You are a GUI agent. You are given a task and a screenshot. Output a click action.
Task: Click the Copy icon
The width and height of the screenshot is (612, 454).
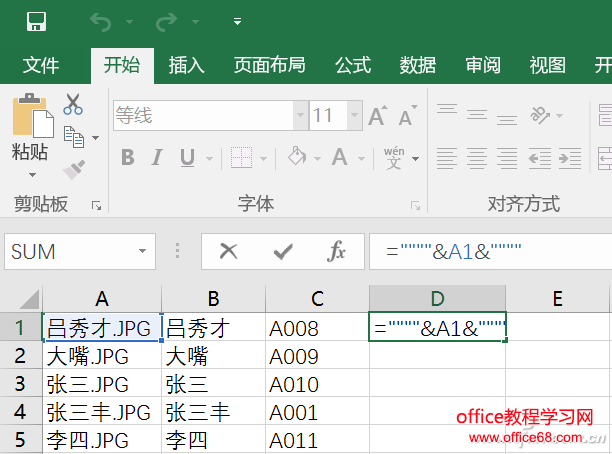tap(74, 137)
